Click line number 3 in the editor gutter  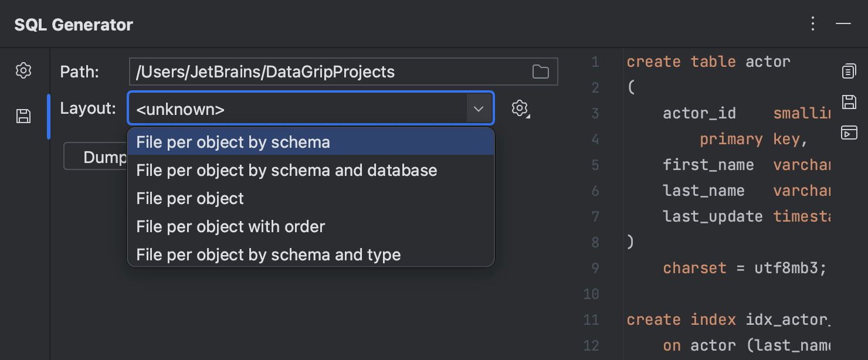click(x=595, y=113)
